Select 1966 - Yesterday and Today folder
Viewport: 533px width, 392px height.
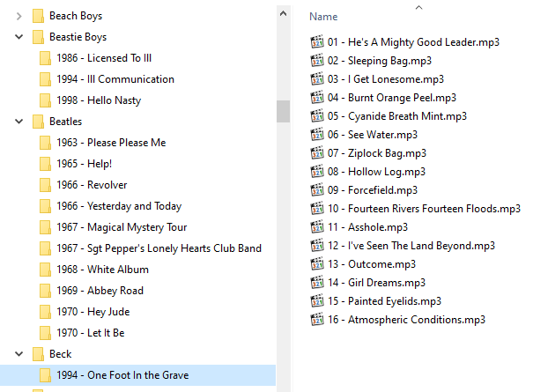click(x=119, y=206)
